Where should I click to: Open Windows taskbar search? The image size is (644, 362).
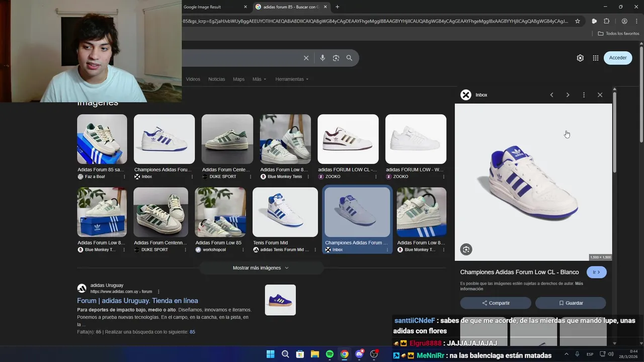tap(285, 354)
